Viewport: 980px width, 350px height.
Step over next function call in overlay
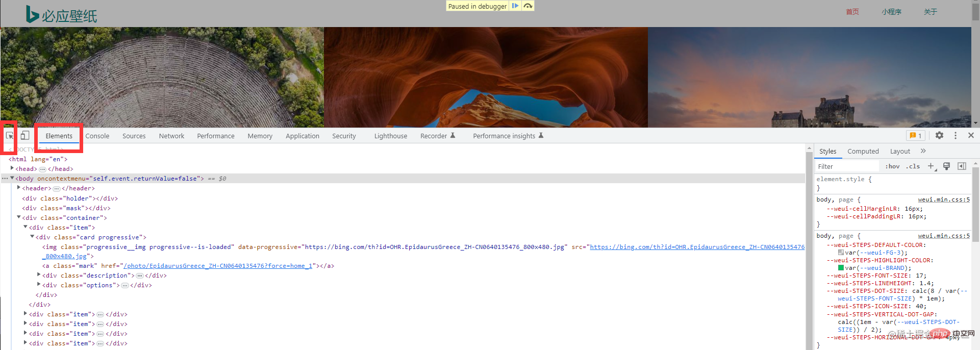(528, 6)
